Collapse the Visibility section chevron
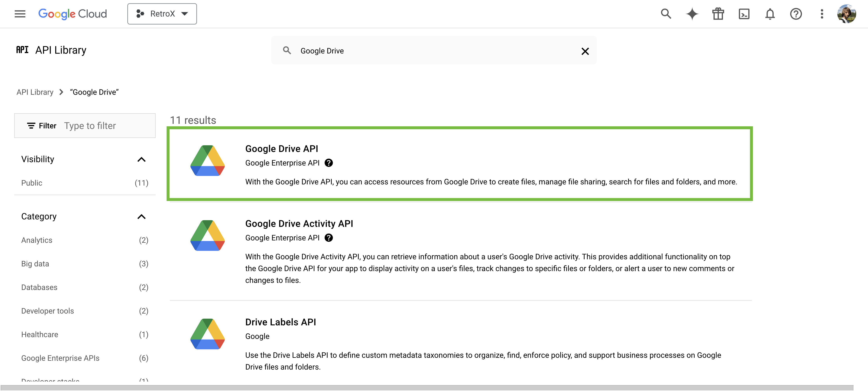 (142, 159)
